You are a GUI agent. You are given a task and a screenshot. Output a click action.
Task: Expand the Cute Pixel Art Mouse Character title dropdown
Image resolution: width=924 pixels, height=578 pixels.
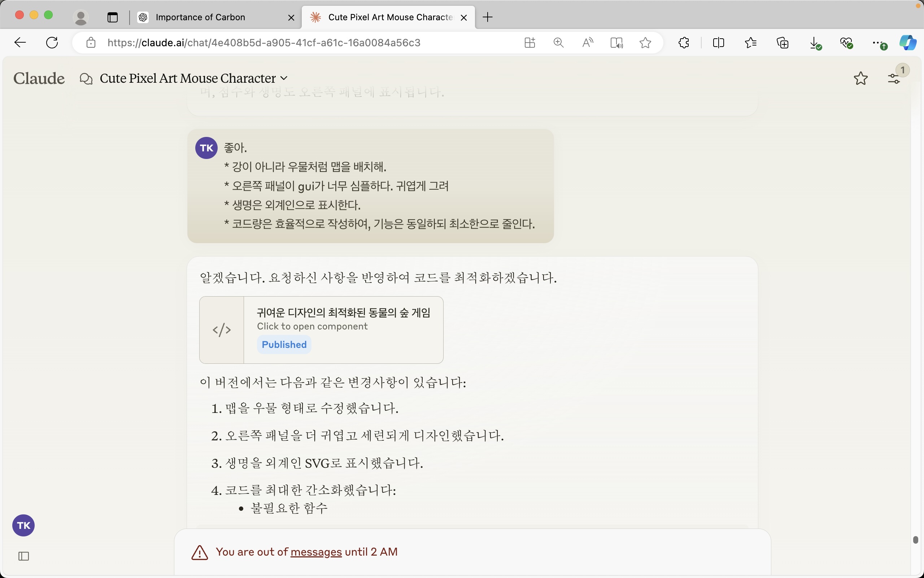[284, 78]
